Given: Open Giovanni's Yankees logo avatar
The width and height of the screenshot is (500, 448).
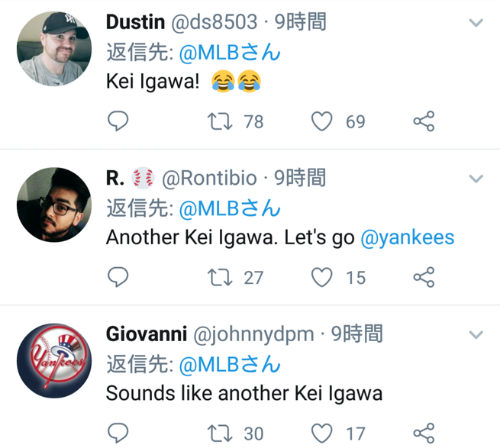Looking at the screenshot, I should point(54,361).
